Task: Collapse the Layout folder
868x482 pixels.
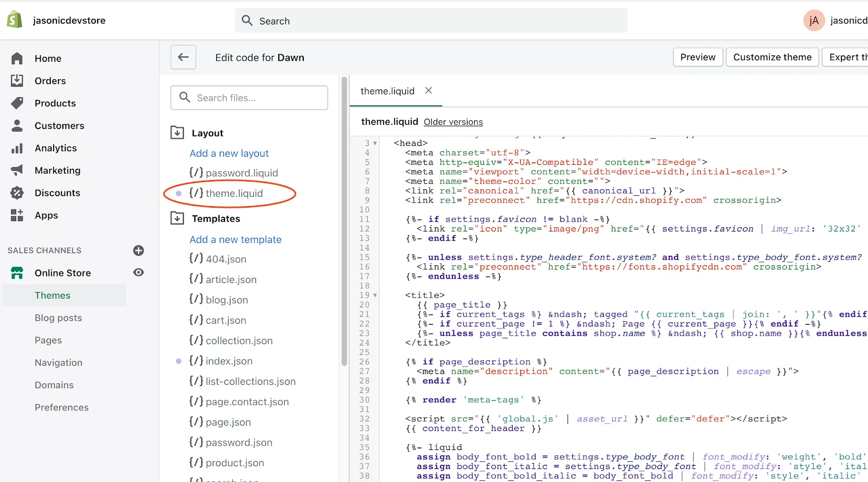Action: (177, 133)
